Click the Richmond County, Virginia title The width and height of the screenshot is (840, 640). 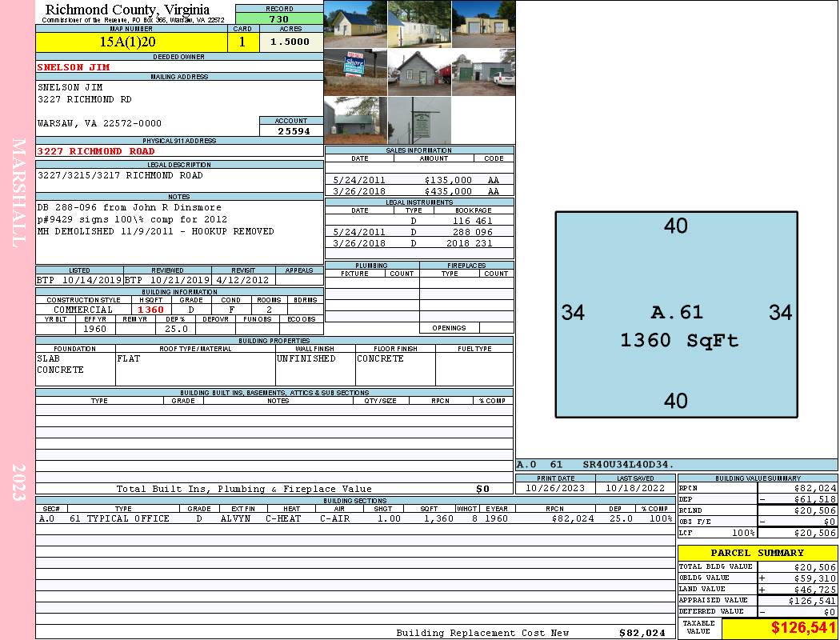coord(127,10)
